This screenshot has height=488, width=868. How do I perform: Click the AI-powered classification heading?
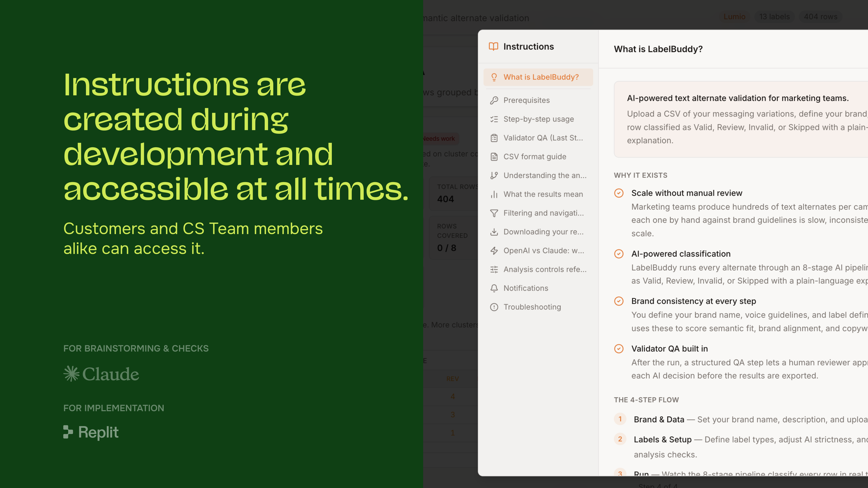click(x=681, y=253)
